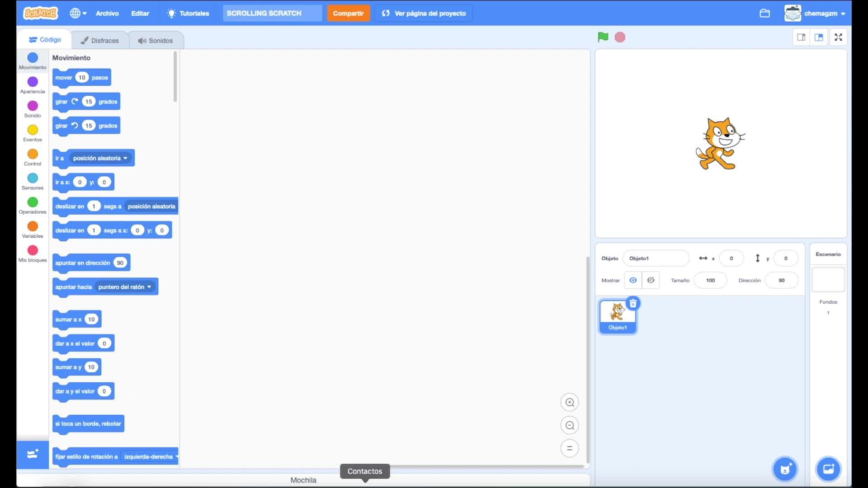Delete Objeto1 with the trash icon
Screen dimensions: 868x488
click(633, 304)
